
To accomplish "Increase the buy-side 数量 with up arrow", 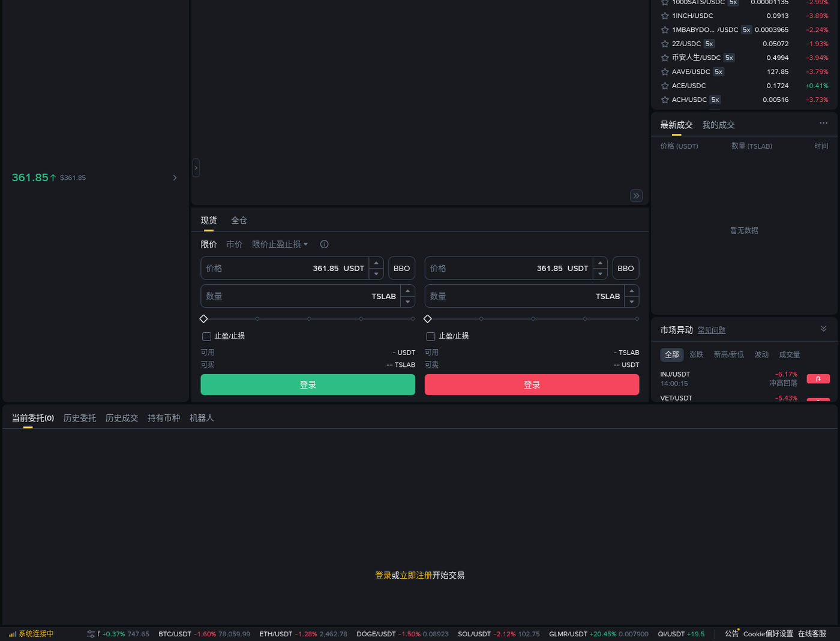I will (408, 291).
